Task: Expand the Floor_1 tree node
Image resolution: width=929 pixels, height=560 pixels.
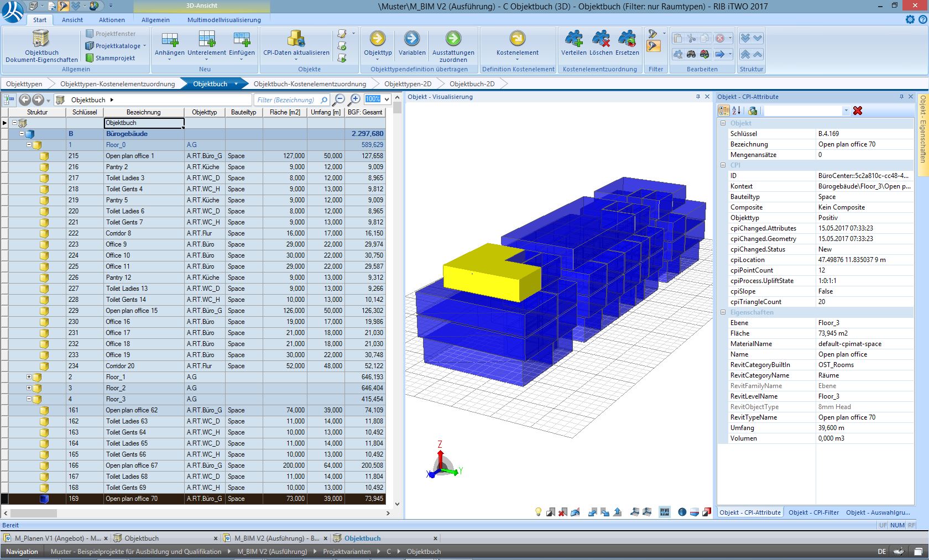Action: click(x=29, y=377)
